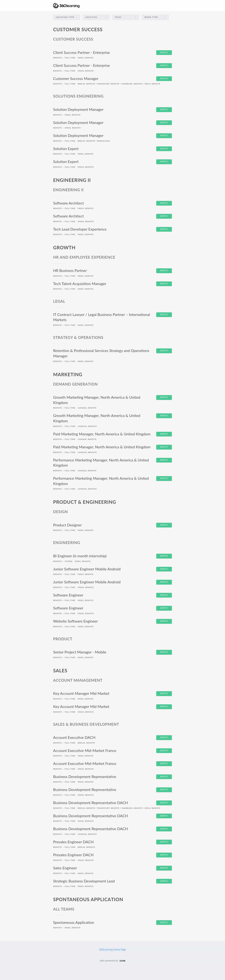This screenshot has height=980, width=225.
Task: View the Account Executive DACH job
Action: point(74,738)
